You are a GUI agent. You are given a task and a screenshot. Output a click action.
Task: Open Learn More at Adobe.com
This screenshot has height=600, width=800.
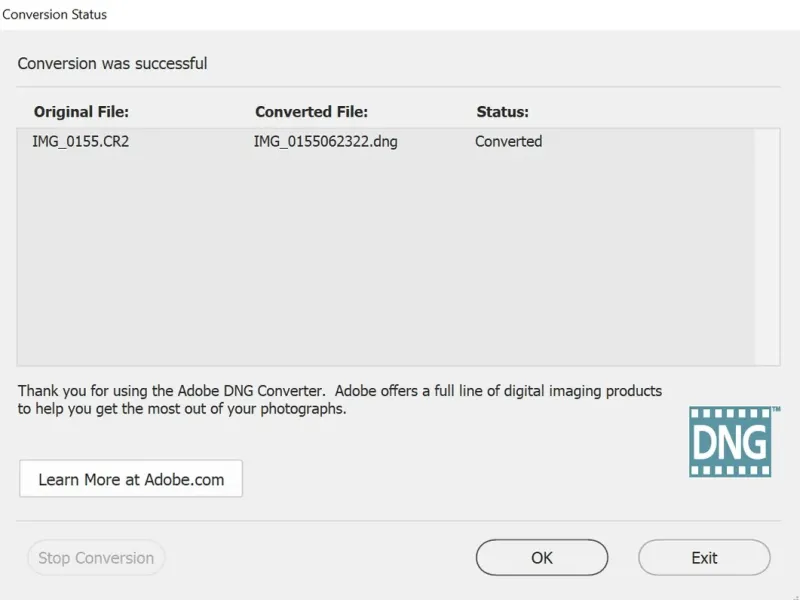point(131,479)
